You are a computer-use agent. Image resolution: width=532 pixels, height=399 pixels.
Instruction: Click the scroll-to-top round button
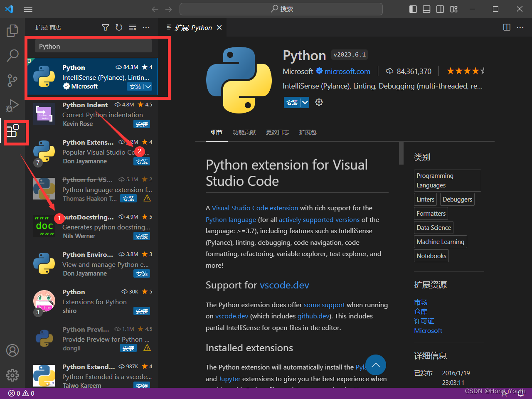pos(376,365)
